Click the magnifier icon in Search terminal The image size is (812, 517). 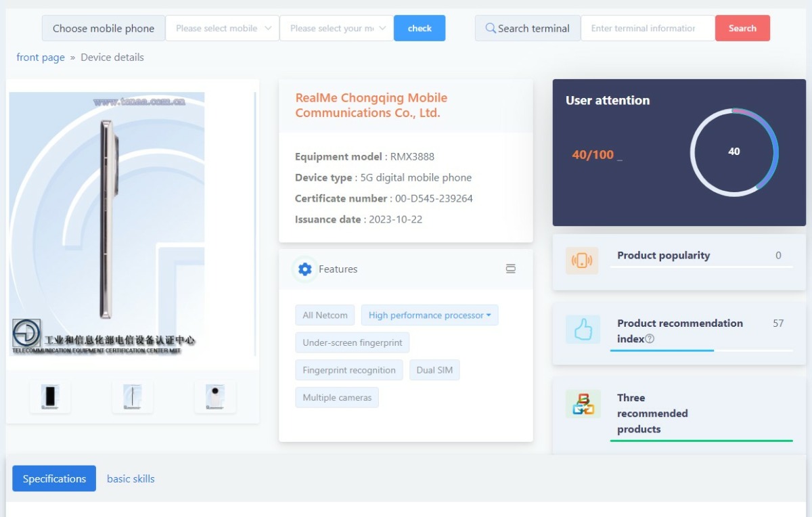pyautogui.click(x=491, y=28)
